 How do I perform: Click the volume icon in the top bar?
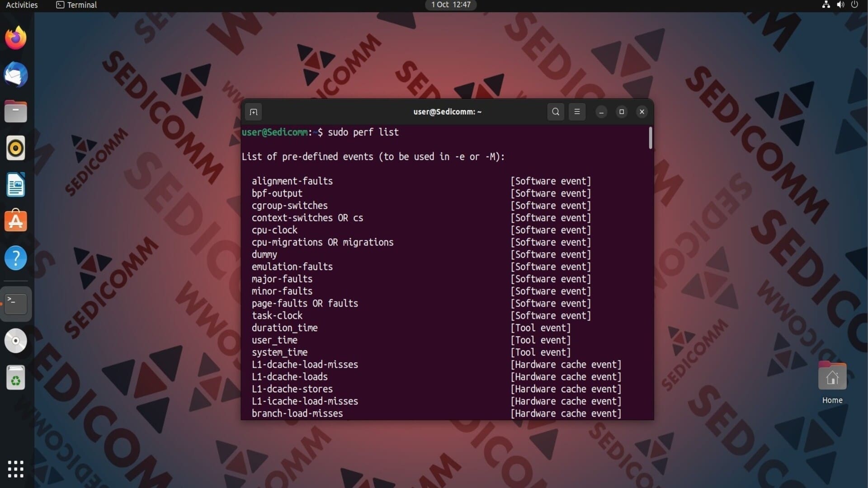click(840, 5)
